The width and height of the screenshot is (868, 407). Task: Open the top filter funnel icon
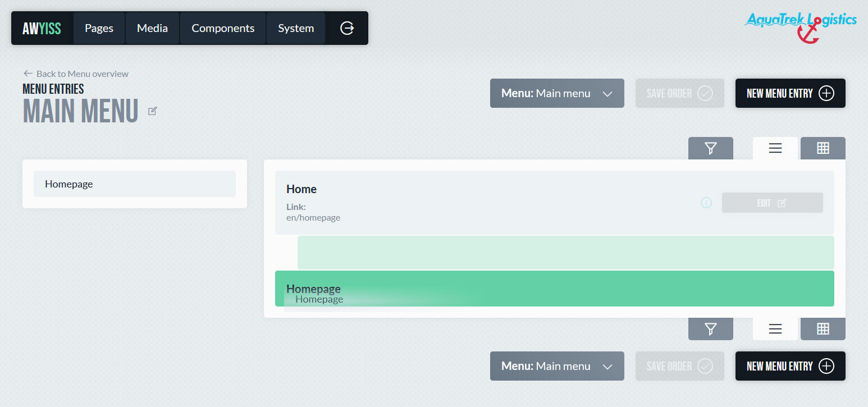click(x=710, y=148)
